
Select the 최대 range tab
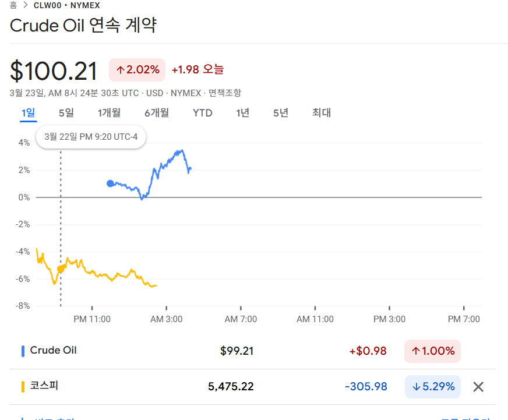[322, 113]
